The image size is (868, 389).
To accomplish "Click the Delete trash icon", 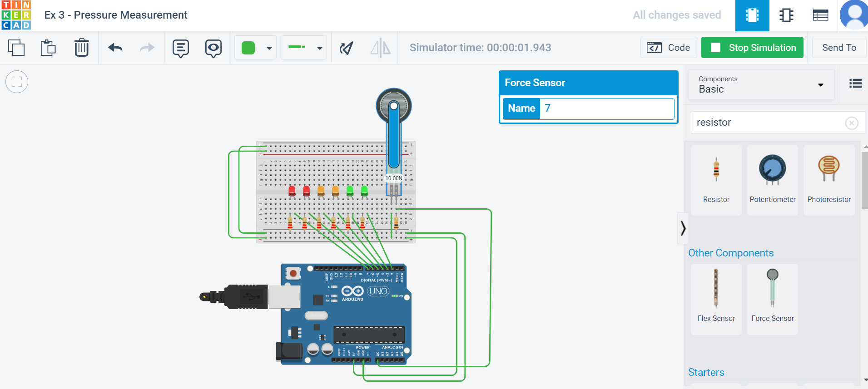I will 82,48.
